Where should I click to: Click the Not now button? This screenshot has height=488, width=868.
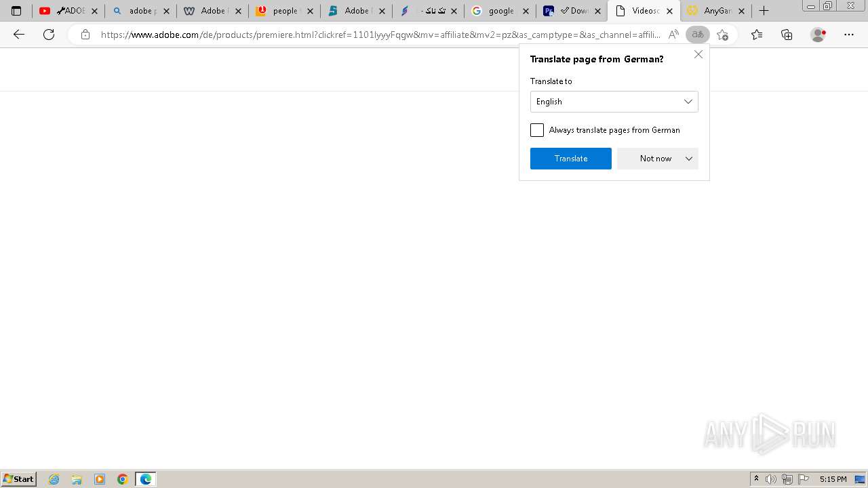pyautogui.click(x=649, y=159)
